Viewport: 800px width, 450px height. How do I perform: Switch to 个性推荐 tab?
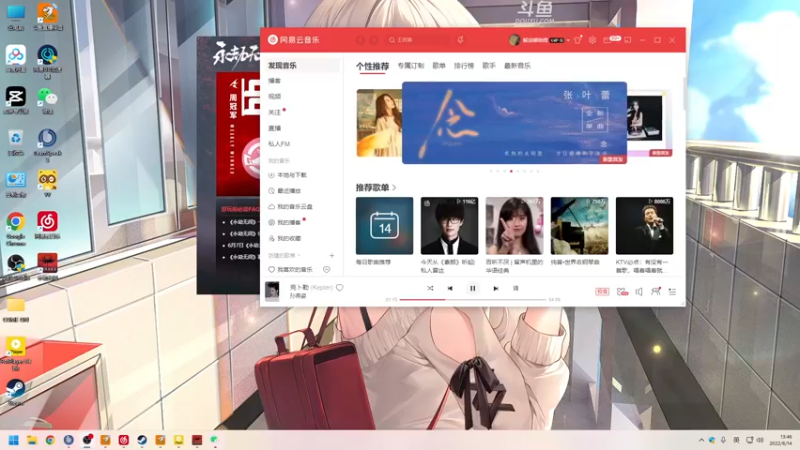[372, 66]
